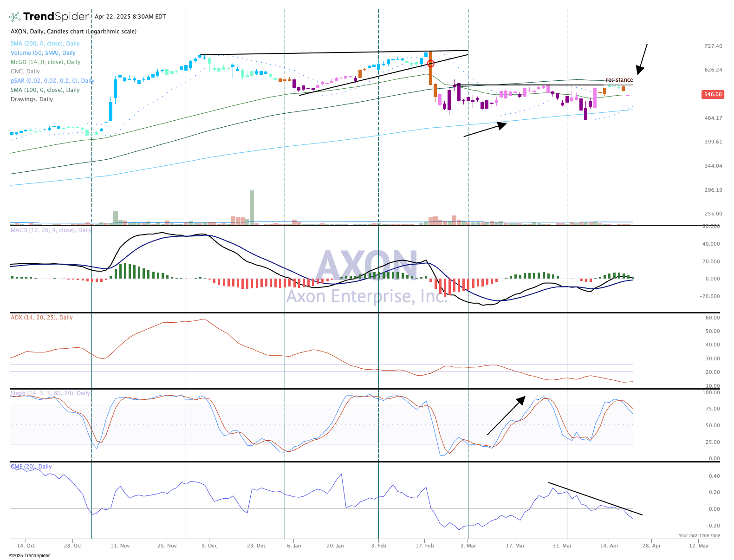Image resolution: width=734 pixels, height=560 pixels.
Task: Click the 'Your local time zone' text
Action: pos(699,535)
